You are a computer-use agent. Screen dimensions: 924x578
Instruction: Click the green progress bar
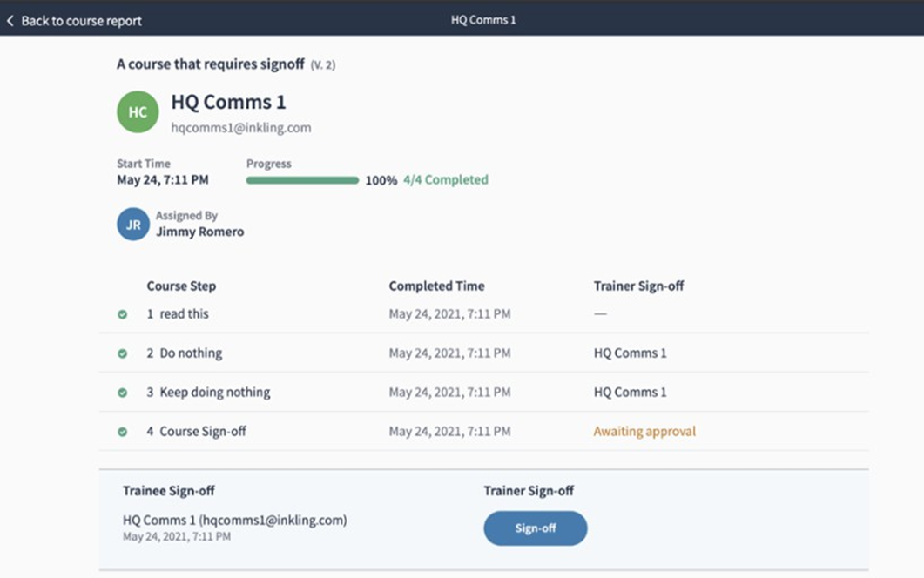pos(302,181)
